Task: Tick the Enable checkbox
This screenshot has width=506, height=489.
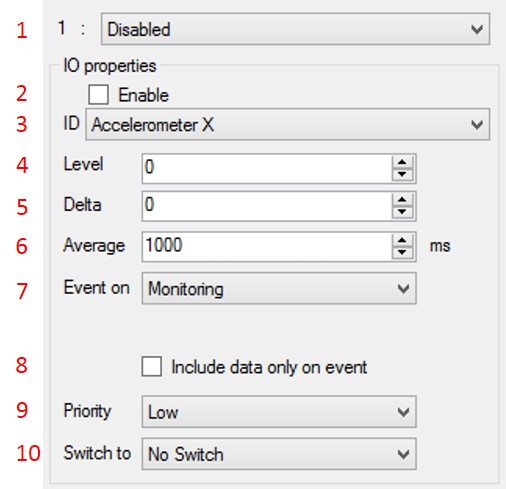Action: (x=98, y=95)
